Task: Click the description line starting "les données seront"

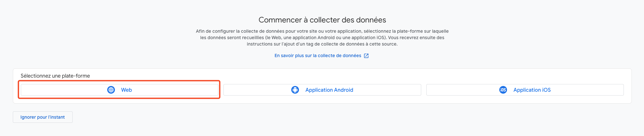Action: (x=322, y=38)
